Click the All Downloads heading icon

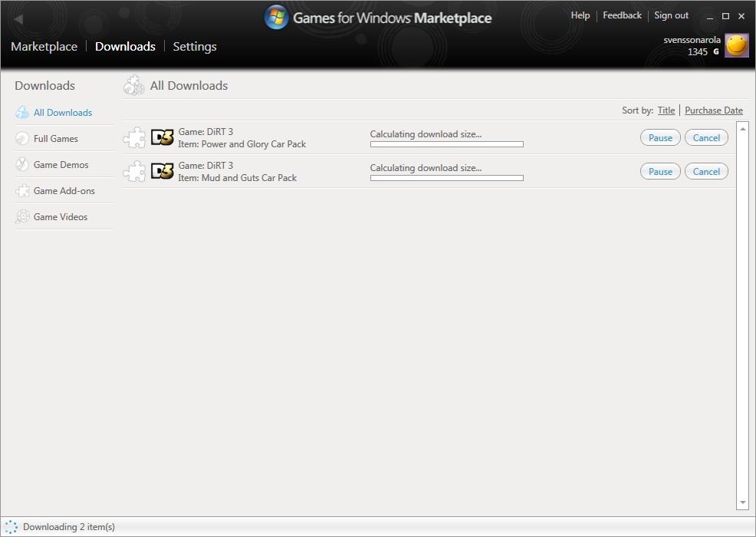point(133,85)
